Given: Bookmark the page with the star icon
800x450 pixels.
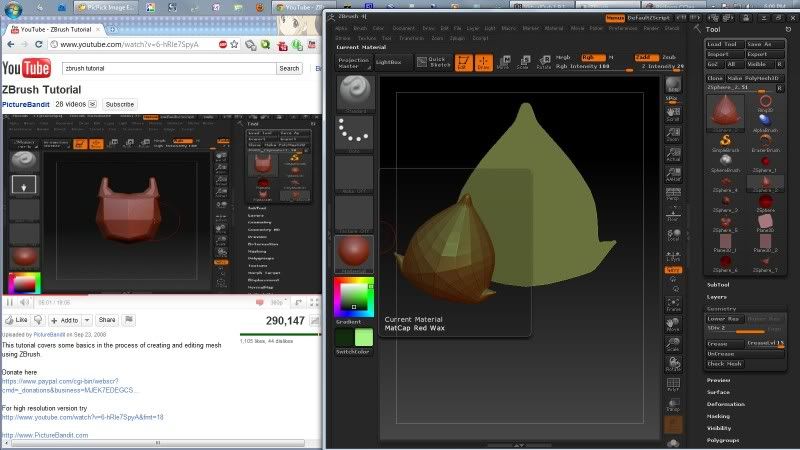Looking at the screenshot, I should click(x=234, y=44).
